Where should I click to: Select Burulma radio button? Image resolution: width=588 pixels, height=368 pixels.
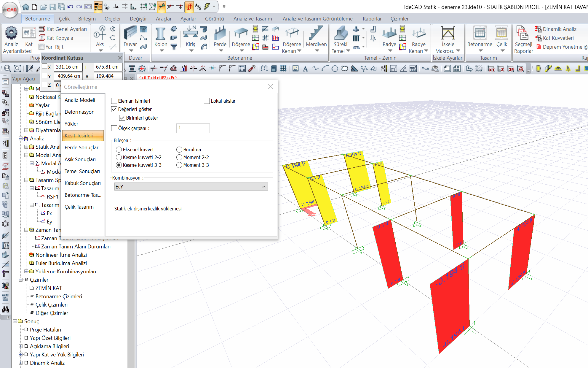179,150
